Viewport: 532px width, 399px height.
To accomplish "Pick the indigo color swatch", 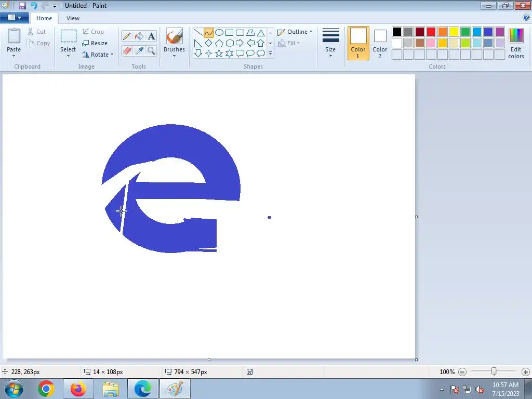I will tap(488, 32).
